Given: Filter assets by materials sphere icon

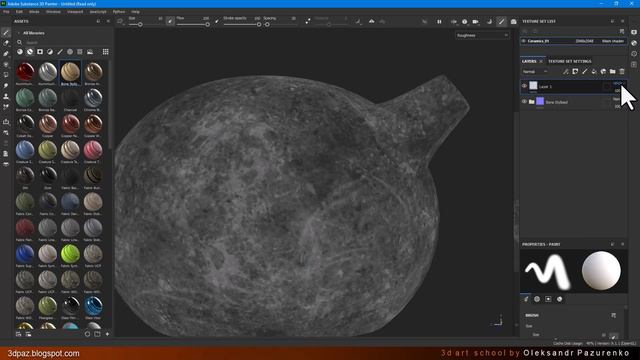Looking at the screenshot, I should pos(20,52).
